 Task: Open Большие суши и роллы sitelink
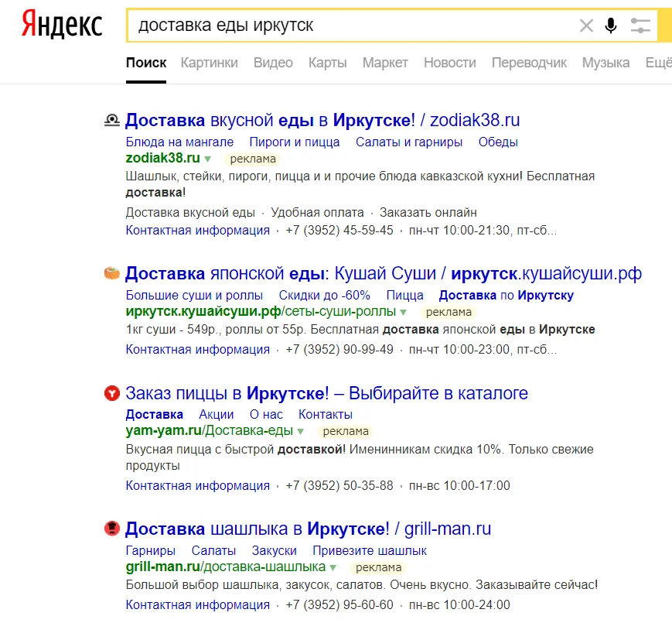click(194, 295)
